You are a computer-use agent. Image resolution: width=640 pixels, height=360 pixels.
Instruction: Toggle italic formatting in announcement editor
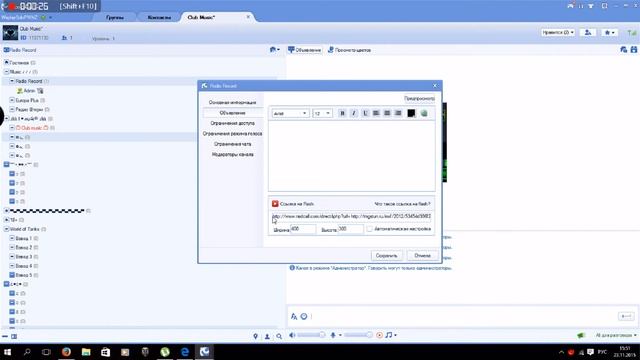click(x=353, y=113)
